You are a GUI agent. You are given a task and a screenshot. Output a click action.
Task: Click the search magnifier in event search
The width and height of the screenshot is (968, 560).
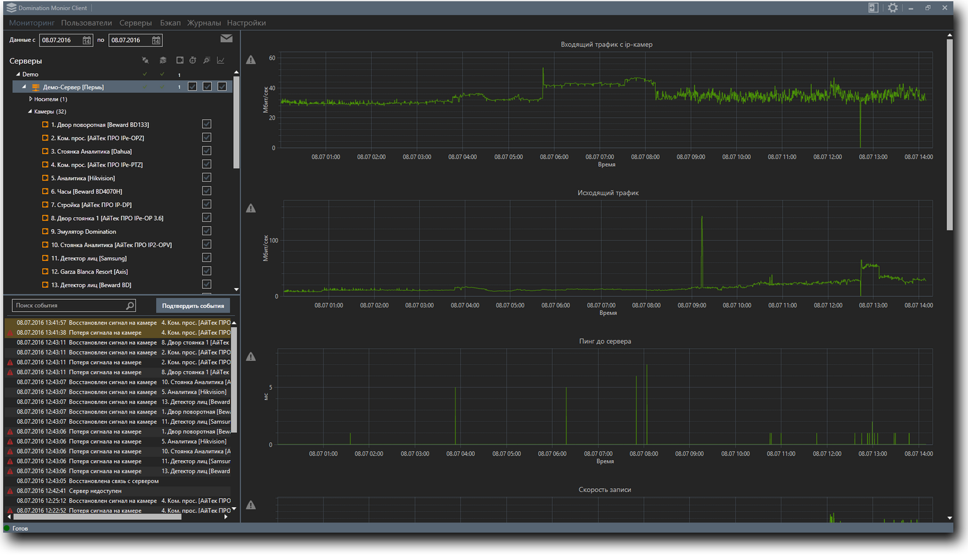130,305
